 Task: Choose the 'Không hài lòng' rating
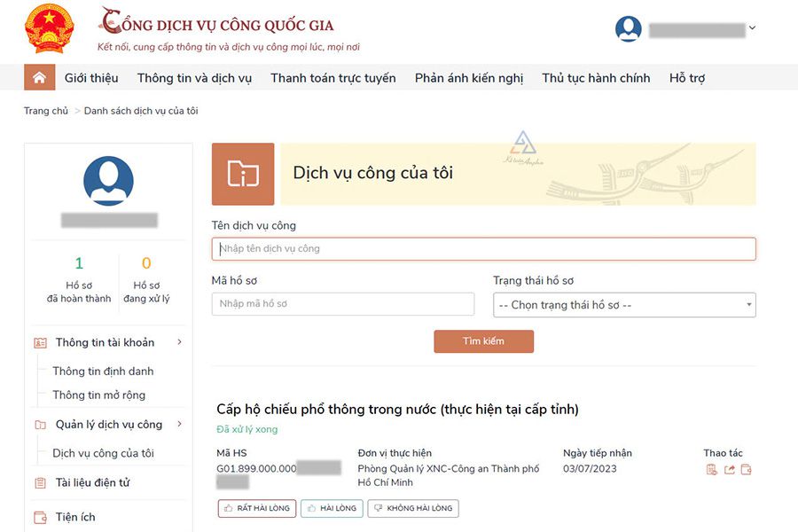tap(413, 508)
